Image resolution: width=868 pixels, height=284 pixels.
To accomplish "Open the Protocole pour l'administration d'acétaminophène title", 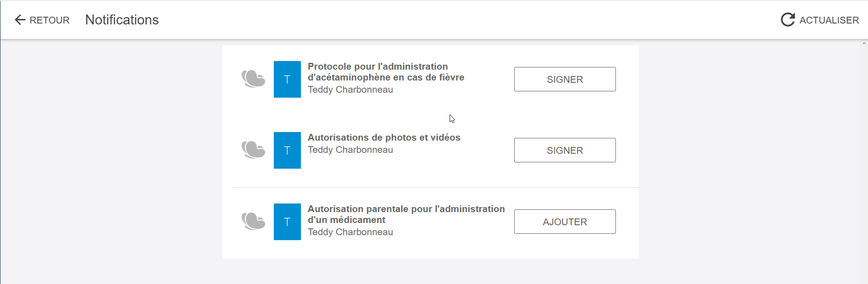I will [x=386, y=72].
